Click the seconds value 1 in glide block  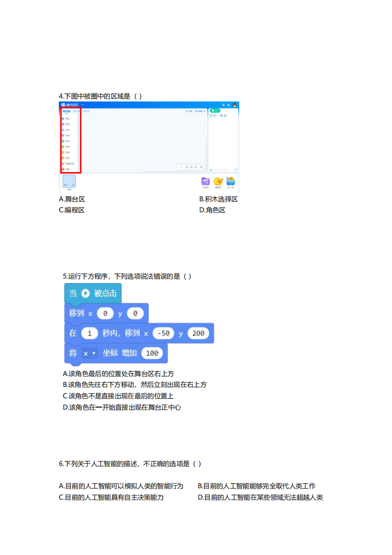point(89,333)
